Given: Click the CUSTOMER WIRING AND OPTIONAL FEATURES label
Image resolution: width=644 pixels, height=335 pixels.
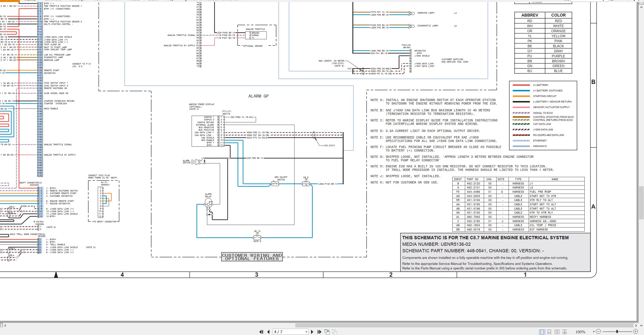Looking at the screenshot, I should point(252,257).
